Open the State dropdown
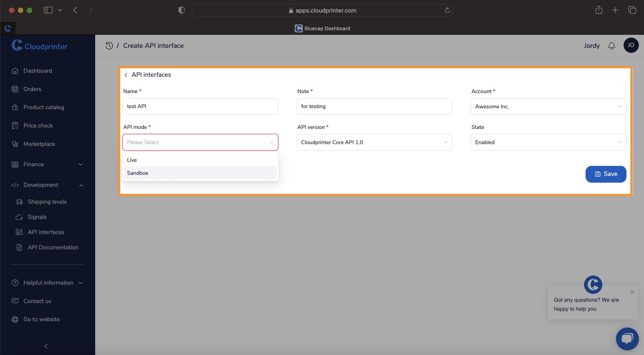644x355 pixels. [548, 142]
